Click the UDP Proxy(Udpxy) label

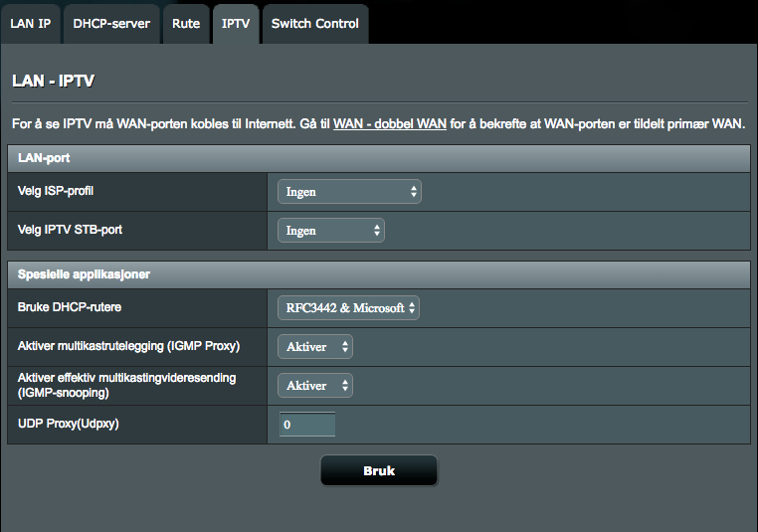(x=69, y=424)
